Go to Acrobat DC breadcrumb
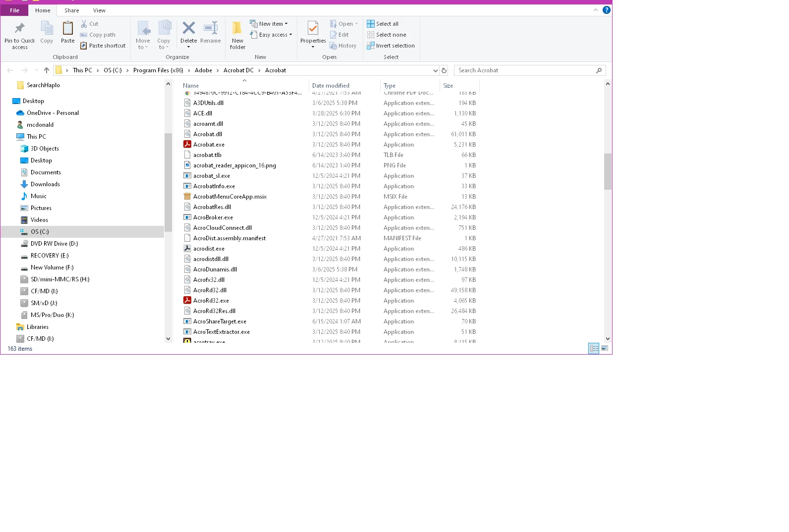The height and width of the screenshot is (532, 789). tap(238, 70)
